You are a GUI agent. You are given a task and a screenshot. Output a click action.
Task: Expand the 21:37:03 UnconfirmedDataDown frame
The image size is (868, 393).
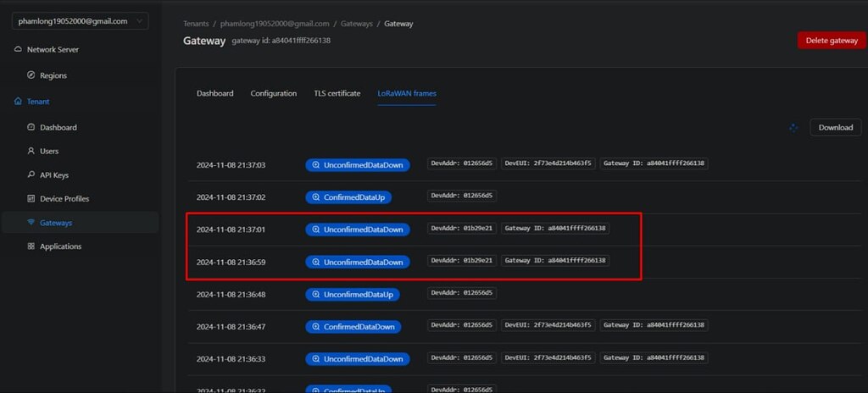[x=358, y=165]
